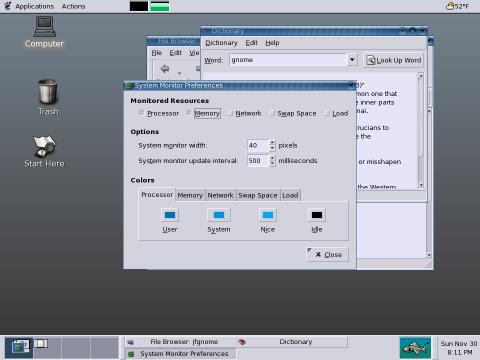Image resolution: width=480 pixels, height=360 pixels.
Task: Decrease the system monitor width value
Action: [272, 148]
